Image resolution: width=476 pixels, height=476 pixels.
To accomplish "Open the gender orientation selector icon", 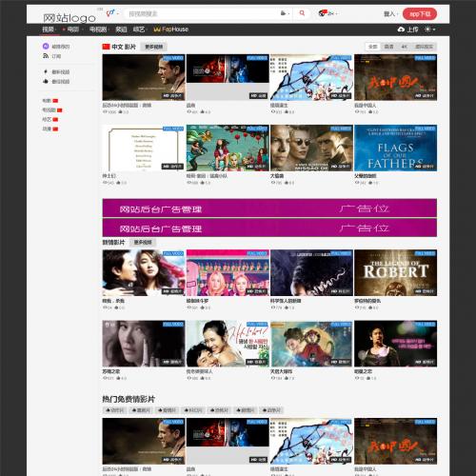I will coord(110,13).
